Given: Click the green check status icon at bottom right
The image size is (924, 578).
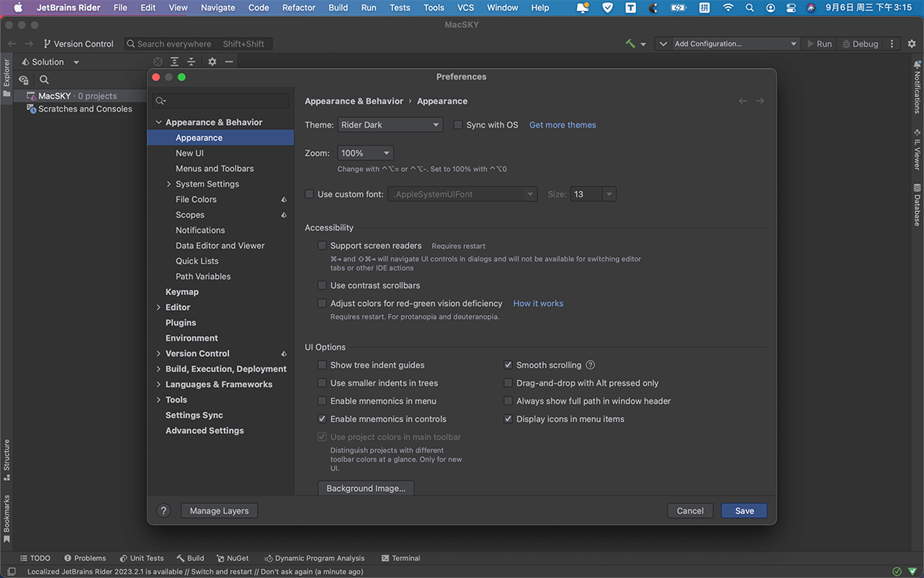Looking at the screenshot, I should click(x=896, y=571).
